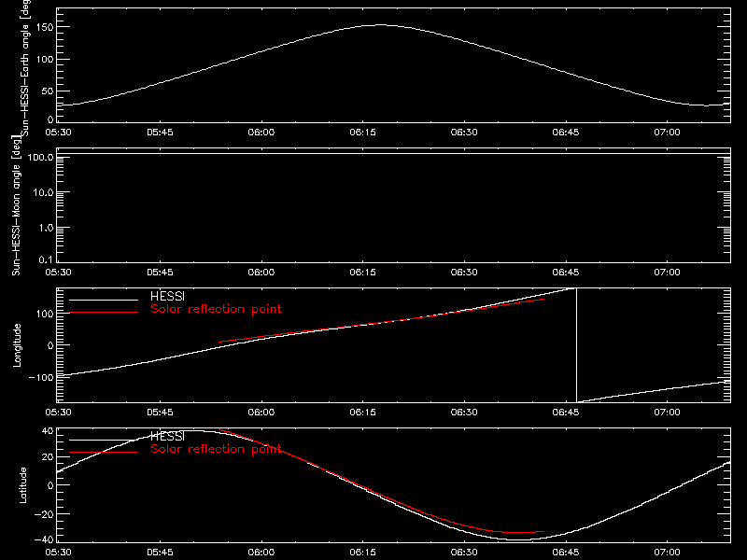
Task: Click the 20 tick on Latitude axis
Action: 48,457
